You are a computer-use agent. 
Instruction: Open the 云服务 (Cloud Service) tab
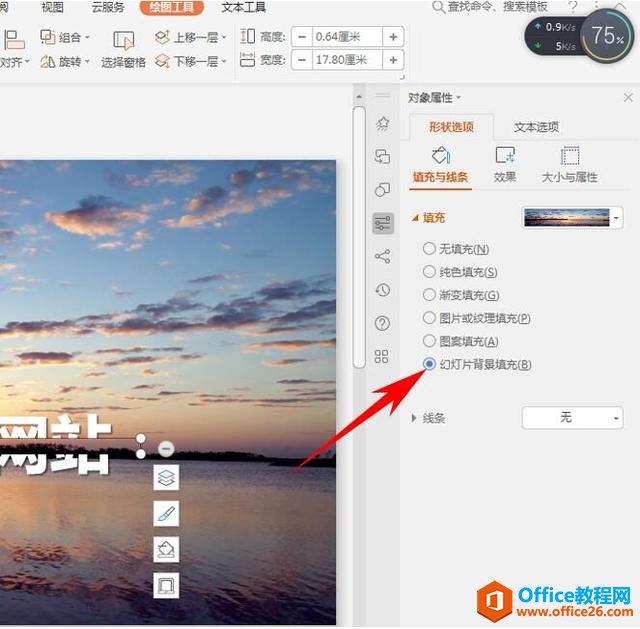108,7
